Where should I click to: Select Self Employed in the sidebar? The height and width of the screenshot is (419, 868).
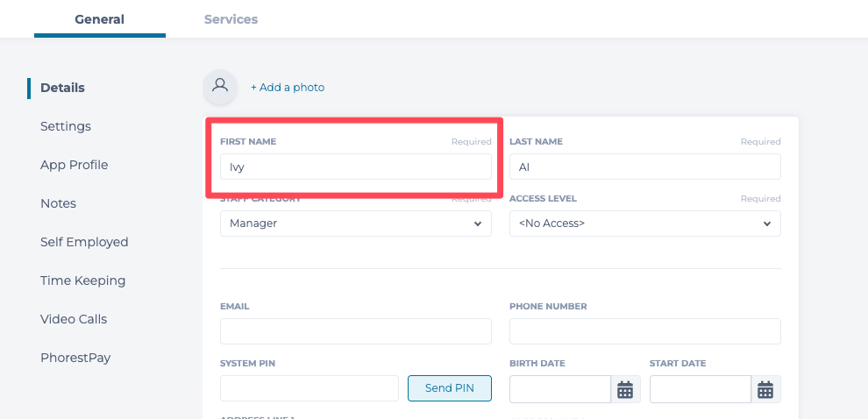[x=84, y=242]
